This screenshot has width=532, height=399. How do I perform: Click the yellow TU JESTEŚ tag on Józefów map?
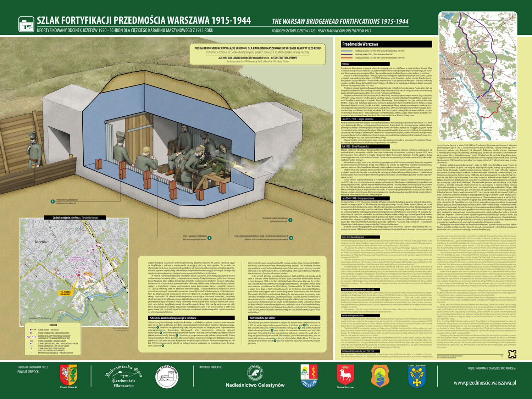pyautogui.click(x=66, y=293)
